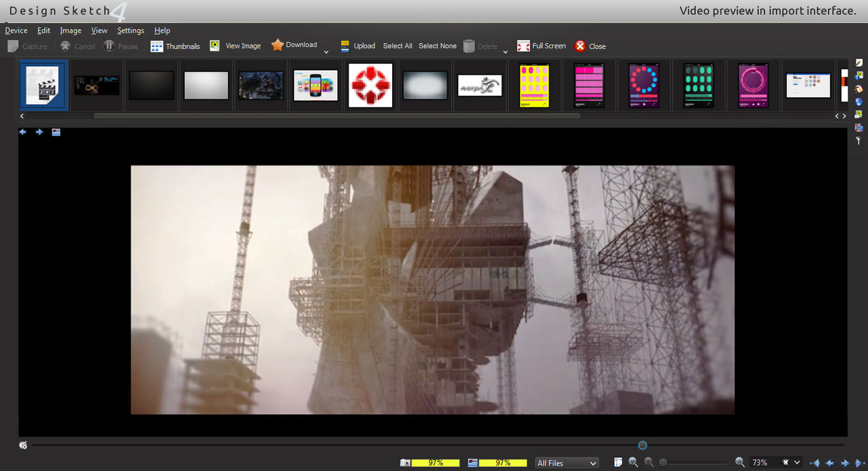Open the dropdown arrow next to Download
868x471 pixels.
[326, 52]
